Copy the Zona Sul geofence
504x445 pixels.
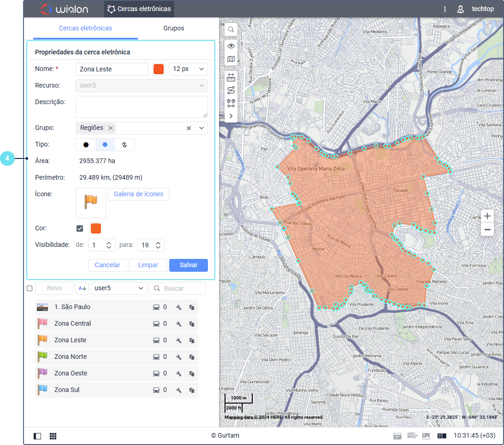point(191,390)
